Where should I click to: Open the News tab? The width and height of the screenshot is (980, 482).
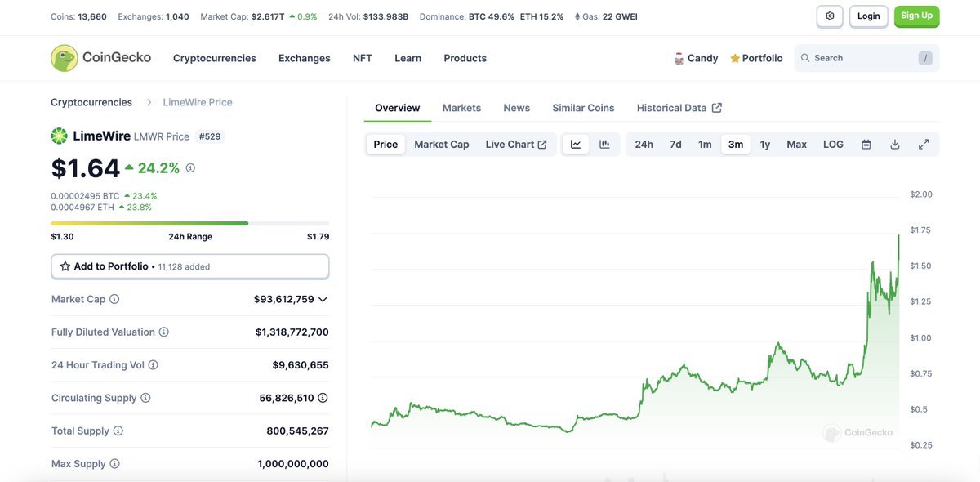click(x=517, y=108)
